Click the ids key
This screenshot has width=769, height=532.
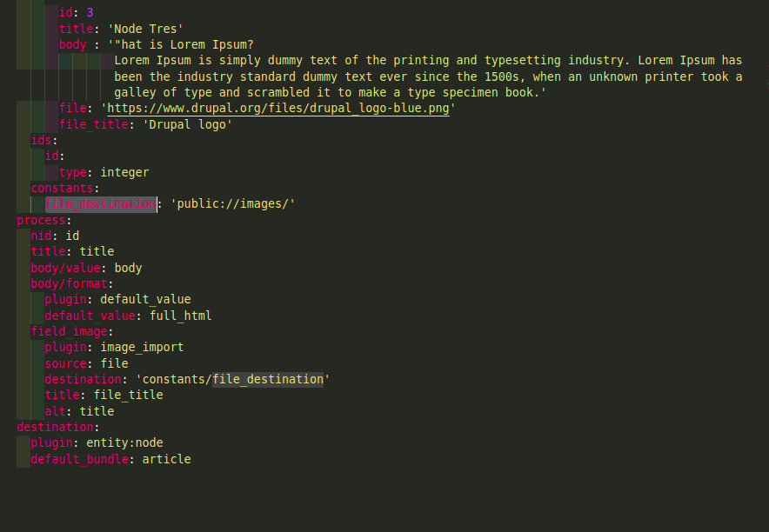41,140
